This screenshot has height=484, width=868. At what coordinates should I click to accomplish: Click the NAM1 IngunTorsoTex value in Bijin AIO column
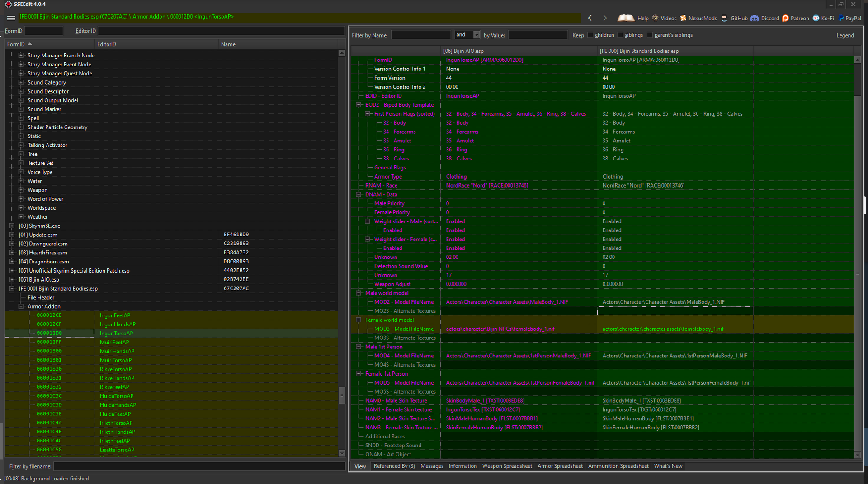point(483,410)
